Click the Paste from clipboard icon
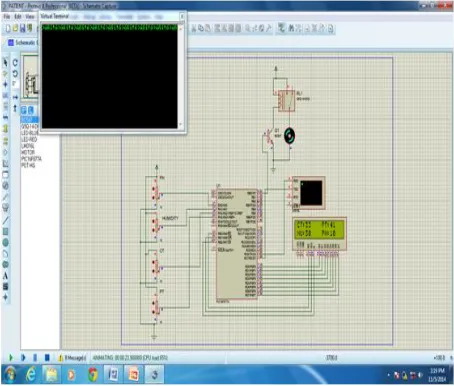The image size is (454, 386). point(208,29)
